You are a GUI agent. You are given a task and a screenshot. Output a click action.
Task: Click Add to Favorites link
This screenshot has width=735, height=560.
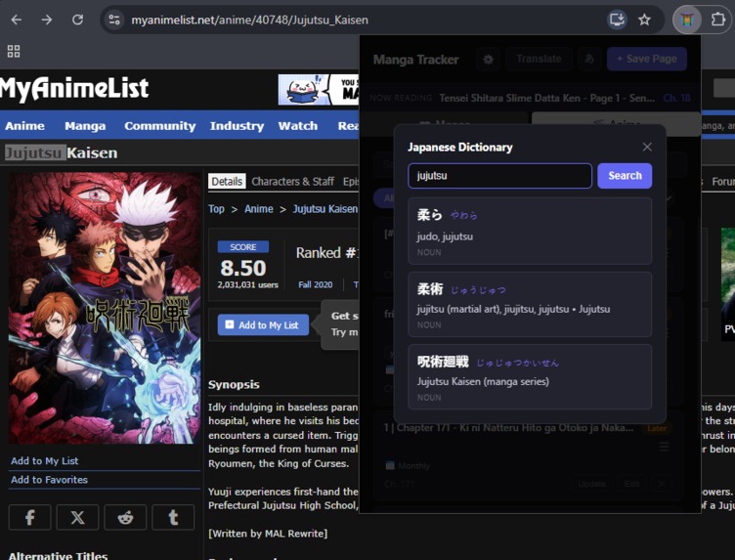(x=49, y=480)
